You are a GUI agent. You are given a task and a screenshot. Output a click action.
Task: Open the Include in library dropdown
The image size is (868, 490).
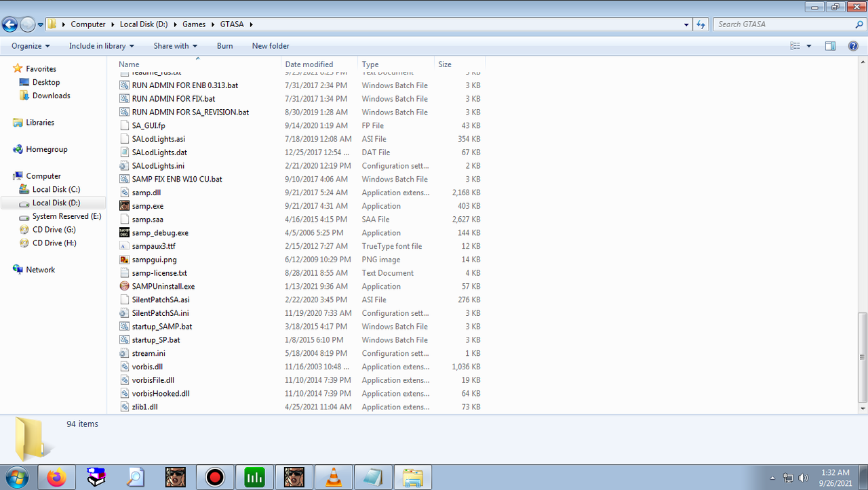[102, 46]
